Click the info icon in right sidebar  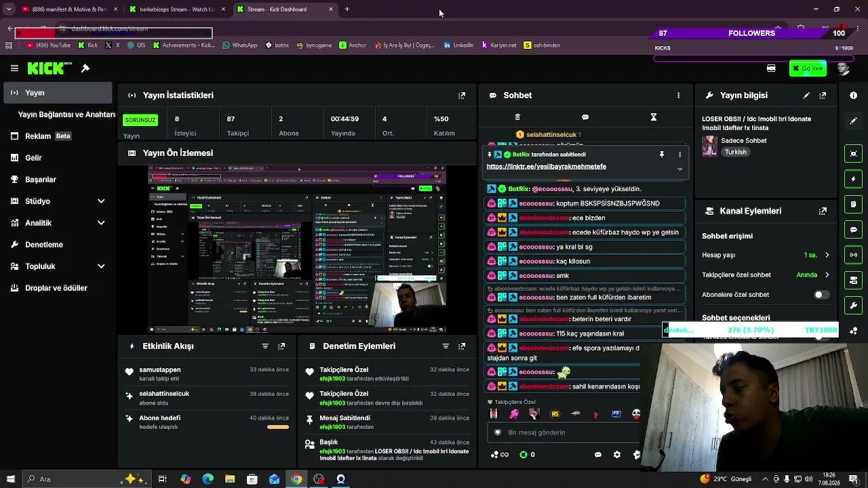pos(854,96)
